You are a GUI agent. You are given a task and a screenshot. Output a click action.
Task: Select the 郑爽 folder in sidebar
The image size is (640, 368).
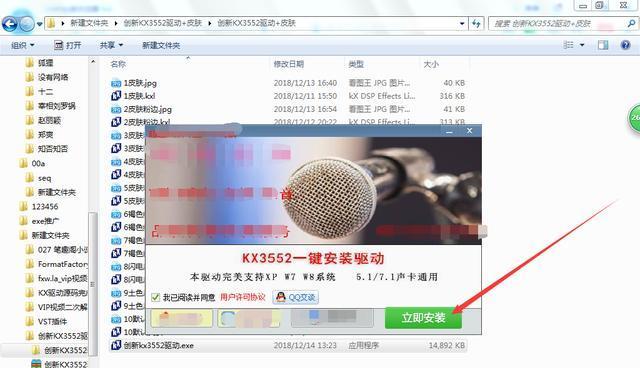click(45, 134)
